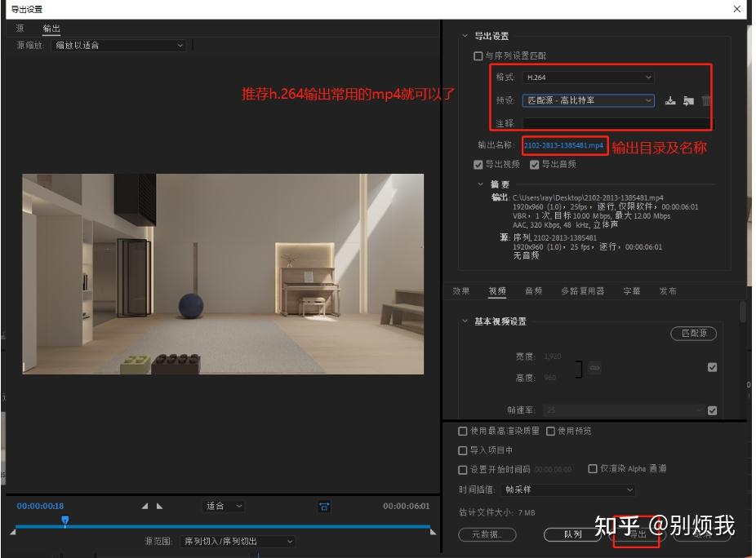
Task: Open the 字幕 tab
Action: coord(632,291)
